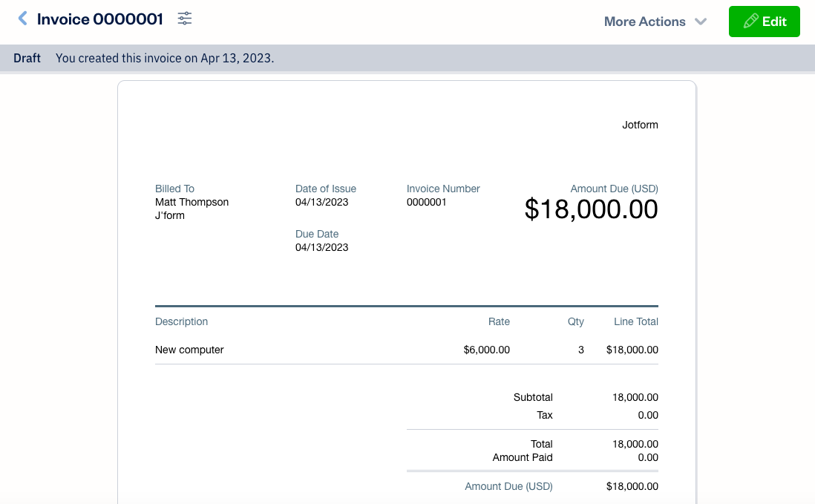
Task: Click the large Amount Due figure
Action: (x=591, y=209)
